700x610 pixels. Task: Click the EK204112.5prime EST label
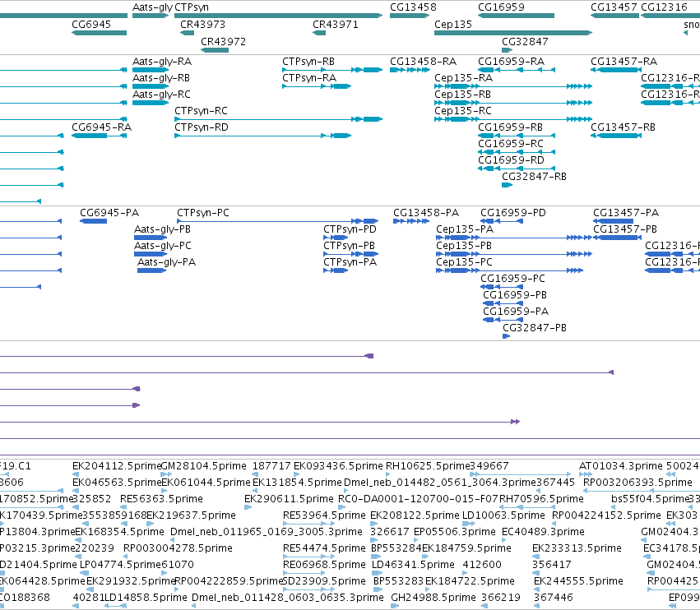click(x=117, y=466)
